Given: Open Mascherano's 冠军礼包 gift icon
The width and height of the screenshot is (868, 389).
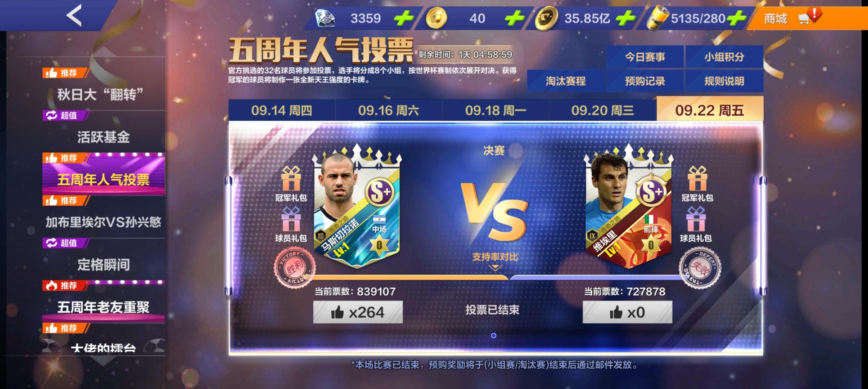Looking at the screenshot, I should (x=291, y=179).
